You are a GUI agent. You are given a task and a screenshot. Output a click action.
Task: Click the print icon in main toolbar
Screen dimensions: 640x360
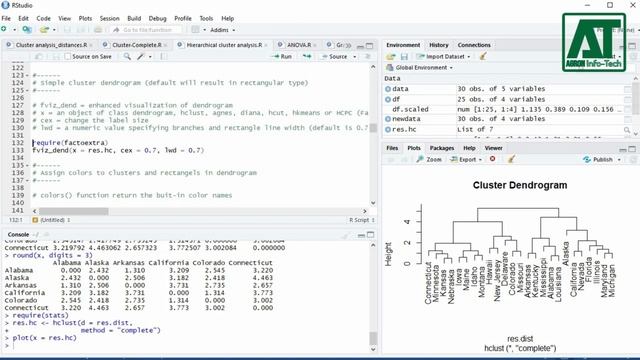point(98,29)
